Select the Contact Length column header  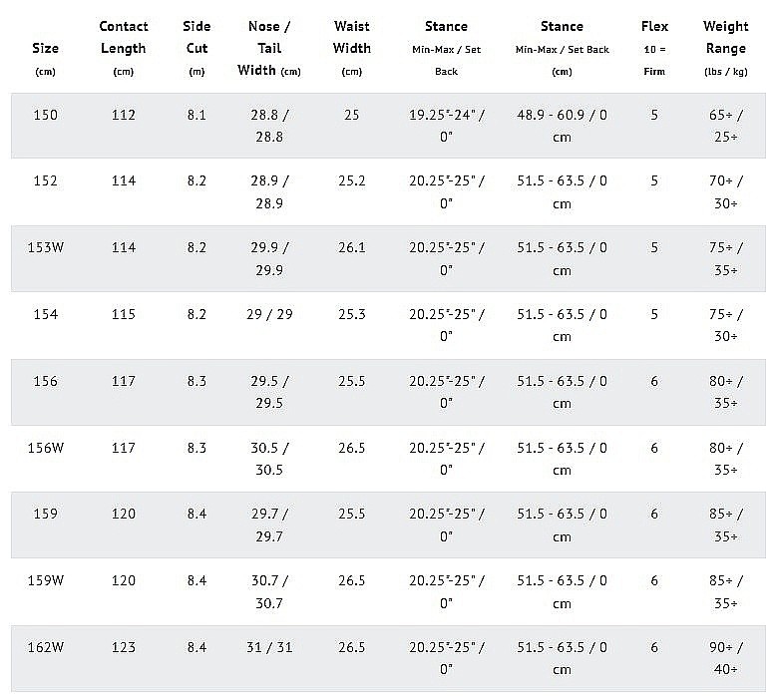pyautogui.click(x=124, y=38)
